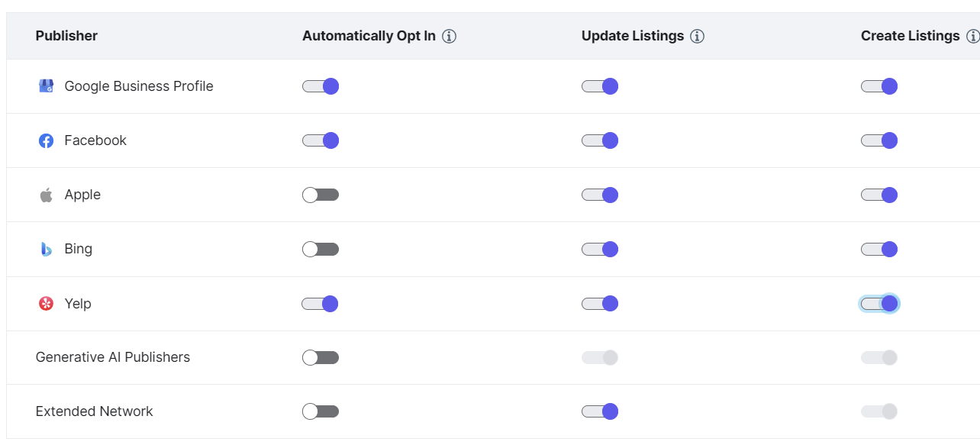
Task: Click the Create Listings info icon
Action: (975, 36)
